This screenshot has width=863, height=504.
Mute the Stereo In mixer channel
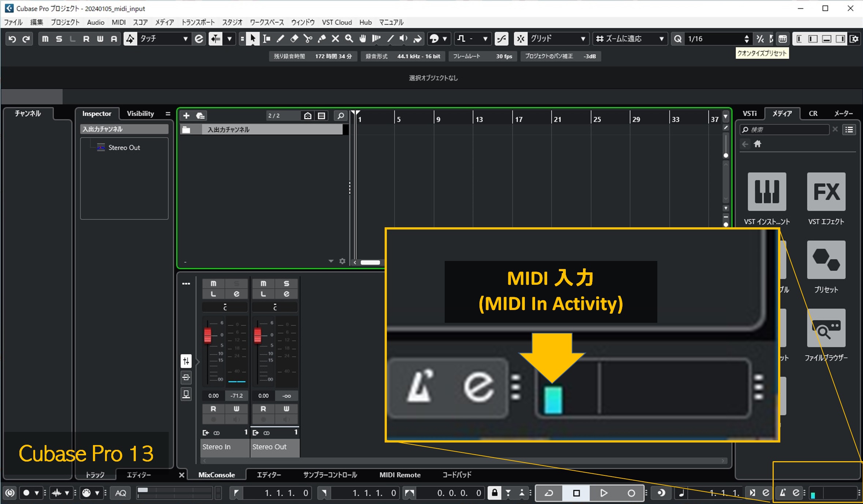(x=213, y=284)
